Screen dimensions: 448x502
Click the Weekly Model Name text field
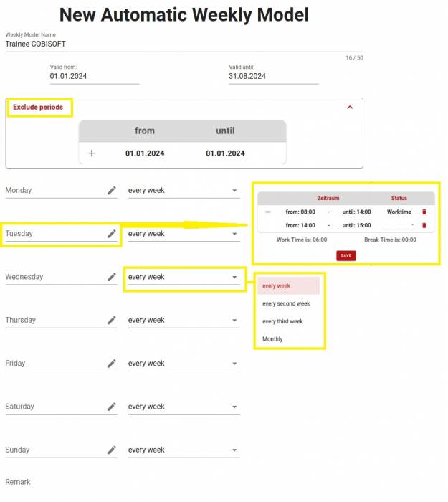(179, 44)
